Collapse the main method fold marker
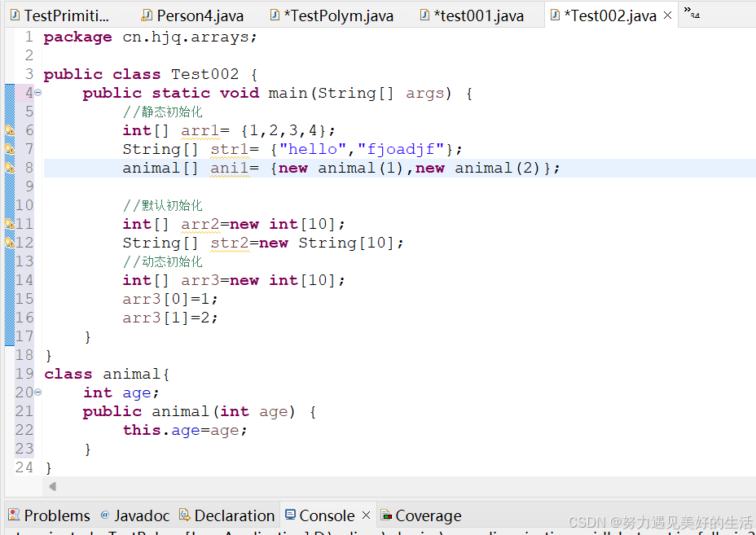The width and height of the screenshot is (756, 535). (x=38, y=93)
